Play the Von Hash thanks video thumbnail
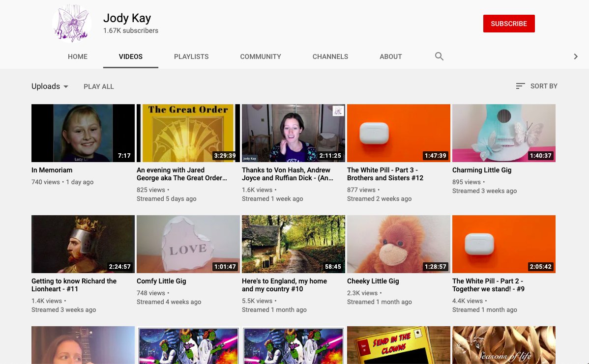This screenshot has width=589, height=364. pos(294,133)
